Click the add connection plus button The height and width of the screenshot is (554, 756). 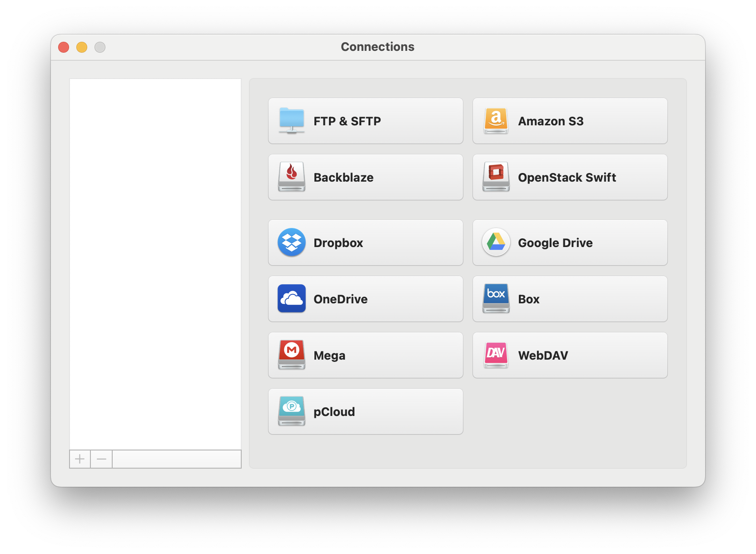pyautogui.click(x=80, y=459)
